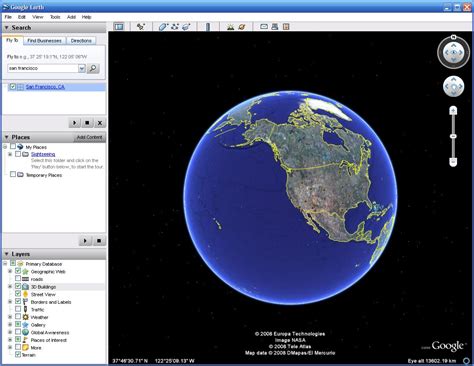
Task: Stop the search results tour
Action: click(x=87, y=123)
